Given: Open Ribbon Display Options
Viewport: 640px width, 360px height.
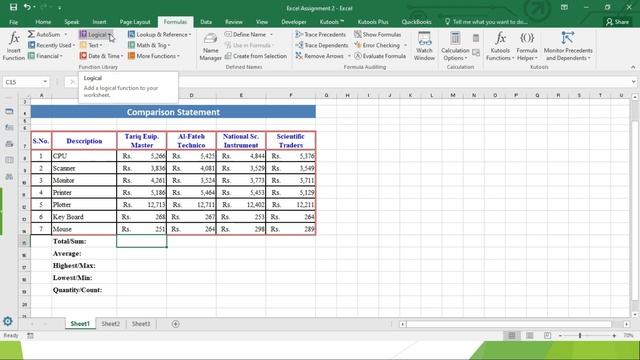Looking at the screenshot, I should [x=564, y=7].
